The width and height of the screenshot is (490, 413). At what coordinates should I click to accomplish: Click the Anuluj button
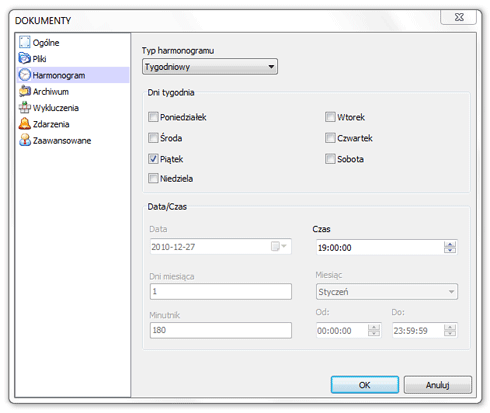(438, 385)
